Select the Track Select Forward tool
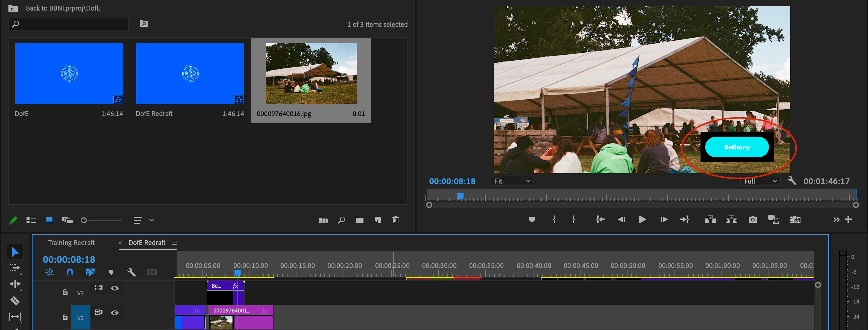The image size is (868, 330). tap(14, 268)
